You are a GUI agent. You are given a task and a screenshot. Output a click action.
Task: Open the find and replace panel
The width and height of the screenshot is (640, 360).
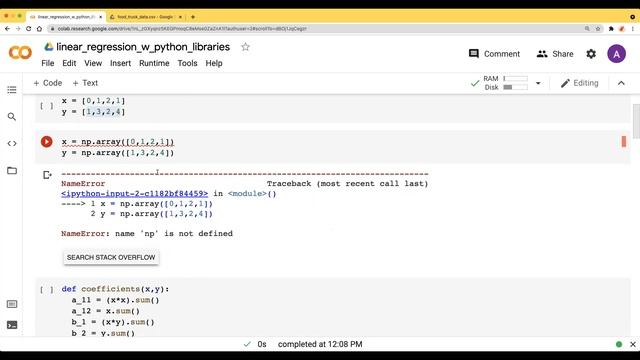click(x=12, y=117)
